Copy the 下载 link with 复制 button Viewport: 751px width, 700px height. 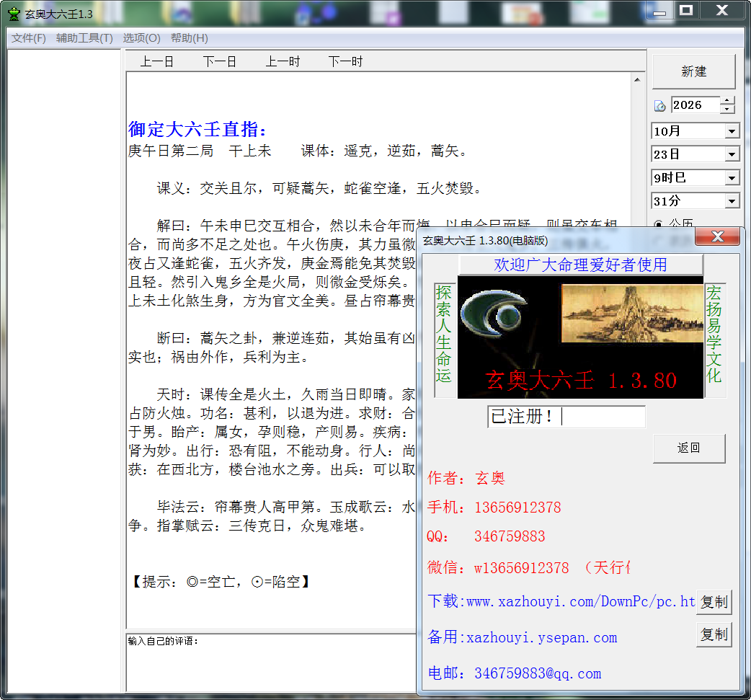click(x=714, y=602)
